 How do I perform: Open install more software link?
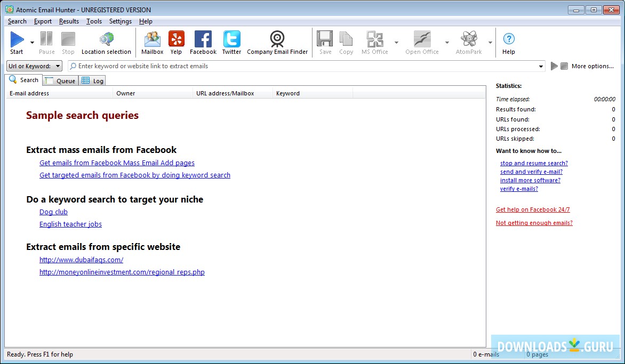[x=530, y=181]
